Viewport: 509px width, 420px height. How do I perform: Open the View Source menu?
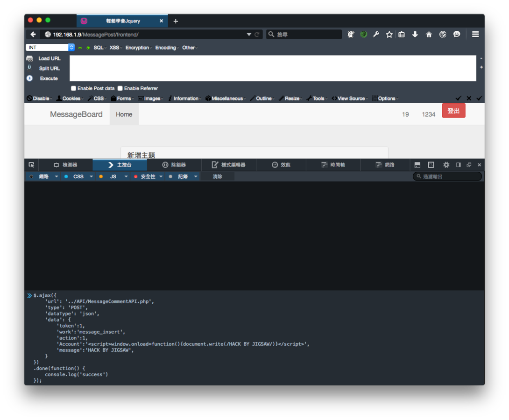350,98
